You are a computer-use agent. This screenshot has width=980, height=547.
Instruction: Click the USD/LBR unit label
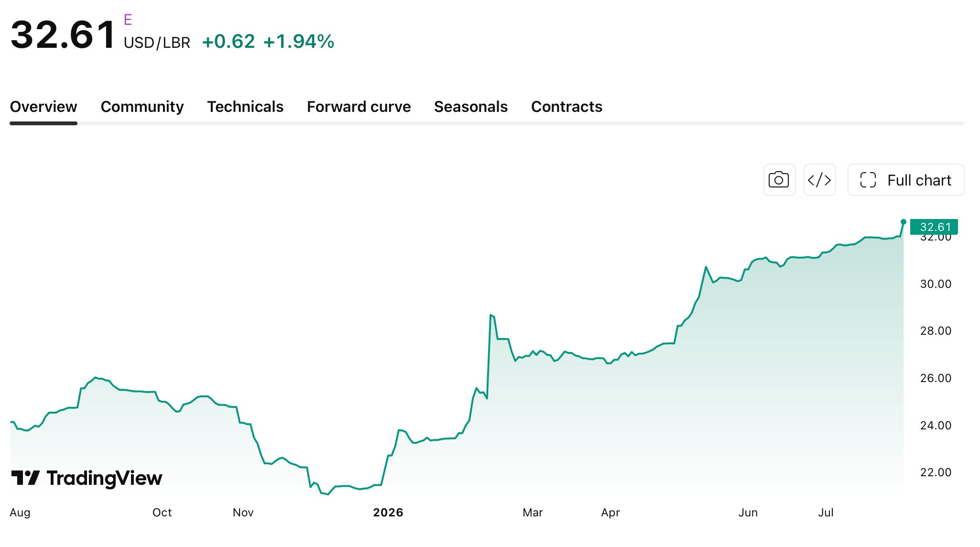[x=157, y=43]
